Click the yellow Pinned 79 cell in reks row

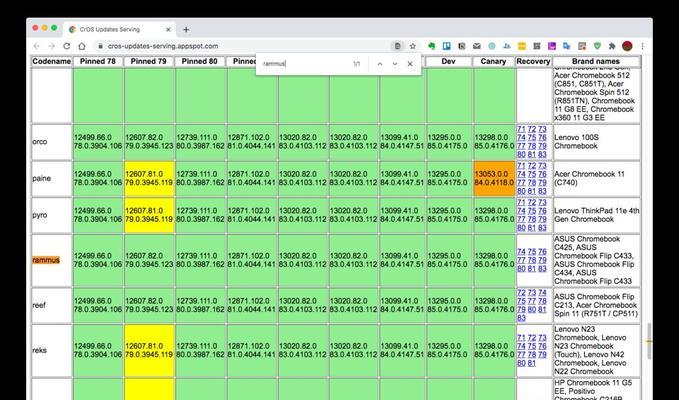click(149, 350)
